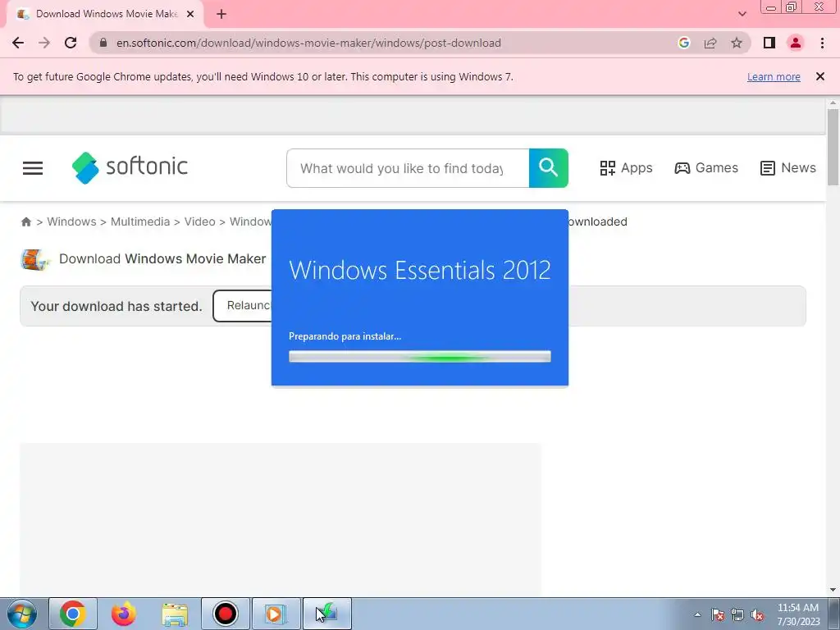Open the News section
The image size is (840, 630).
[x=788, y=168]
